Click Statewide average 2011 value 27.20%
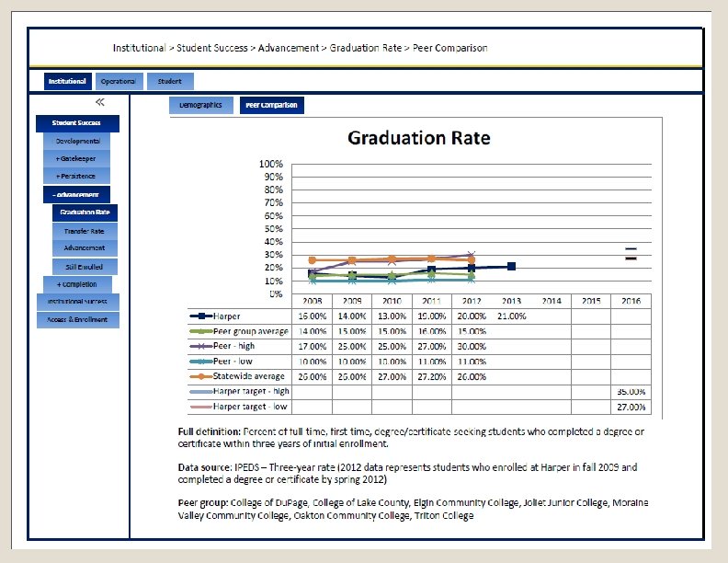 (431, 377)
